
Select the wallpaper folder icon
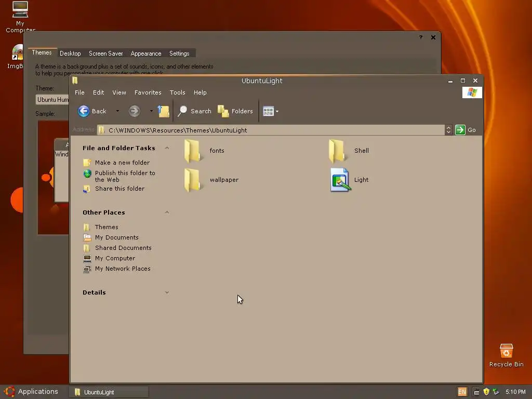(193, 180)
